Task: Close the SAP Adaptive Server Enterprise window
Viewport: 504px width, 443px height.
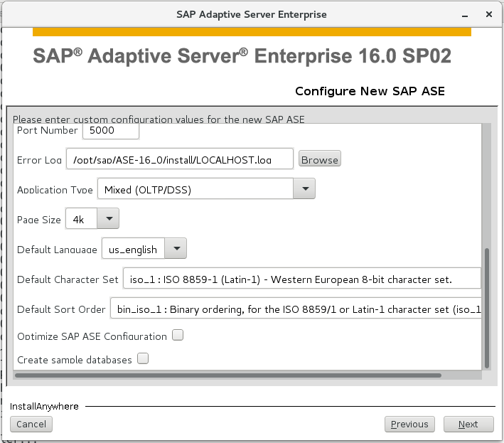Action: point(489,14)
